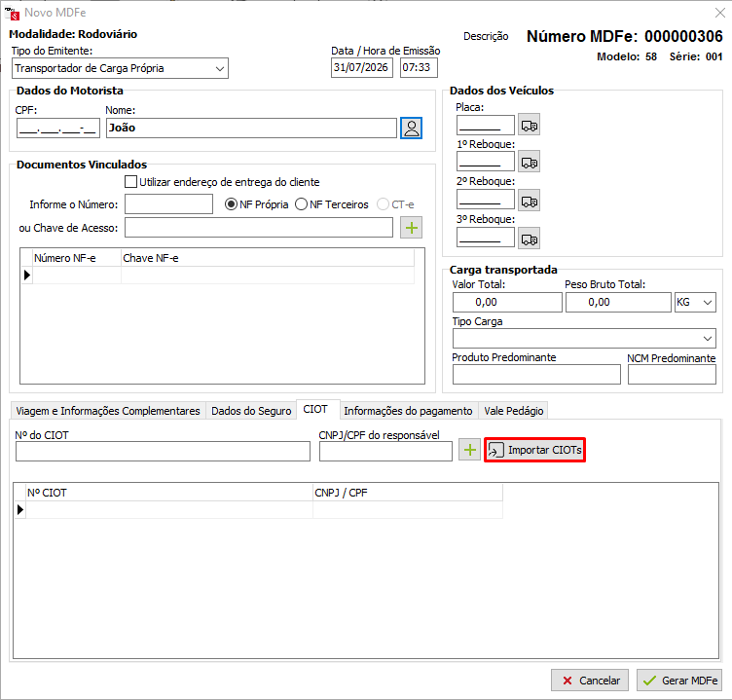Click truck icon next to Placa field
732x700 pixels.
(x=529, y=125)
